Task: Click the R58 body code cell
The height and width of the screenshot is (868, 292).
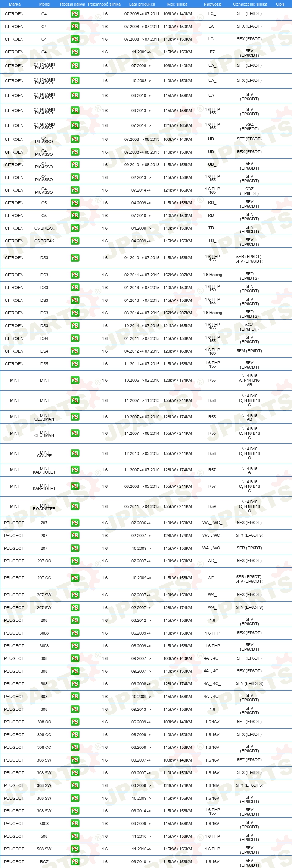Action: point(212,453)
